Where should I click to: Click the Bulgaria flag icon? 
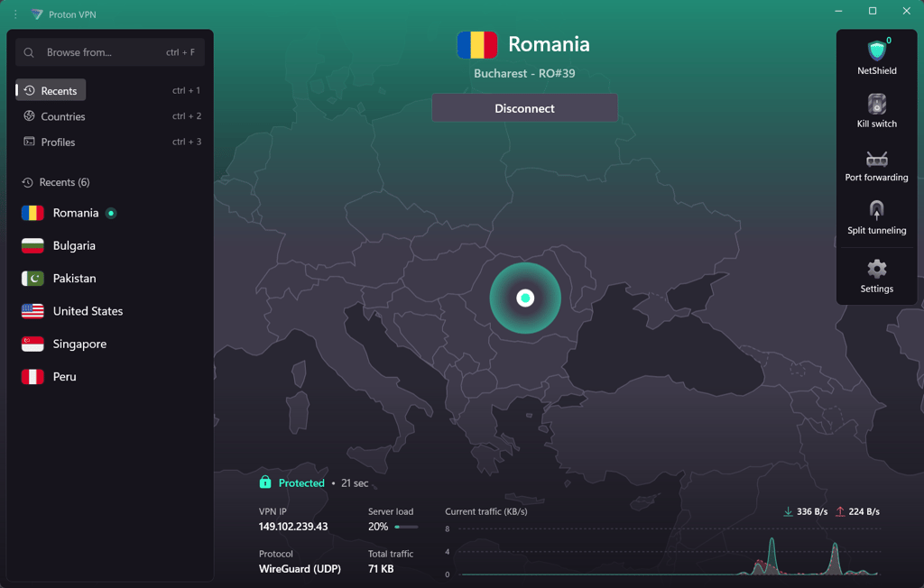pyautogui.click(x=32, y=245)
